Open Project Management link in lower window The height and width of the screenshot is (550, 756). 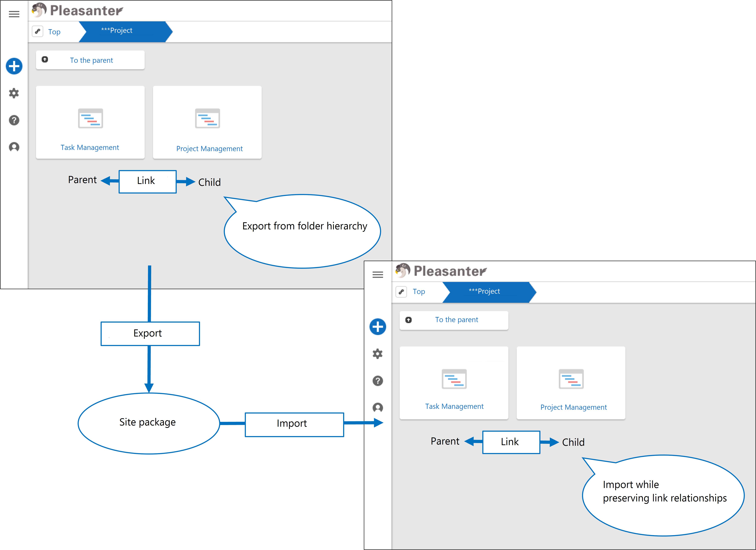(573, 407)
